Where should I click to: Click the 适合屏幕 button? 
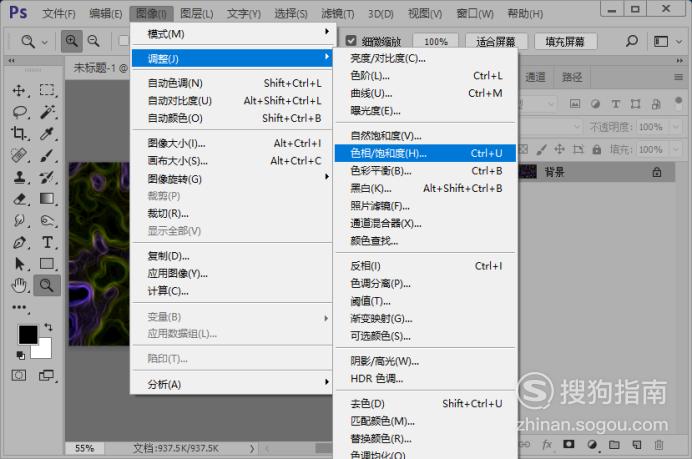pyautogui.click(x=496, y=41)
